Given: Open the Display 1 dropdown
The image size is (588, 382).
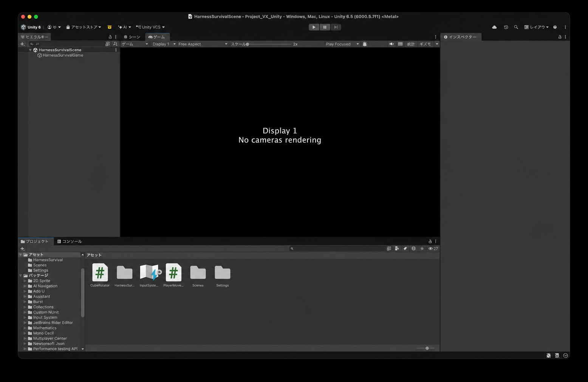Looking at the screenshot, I should pyautogui.click(x=164, y=44).
